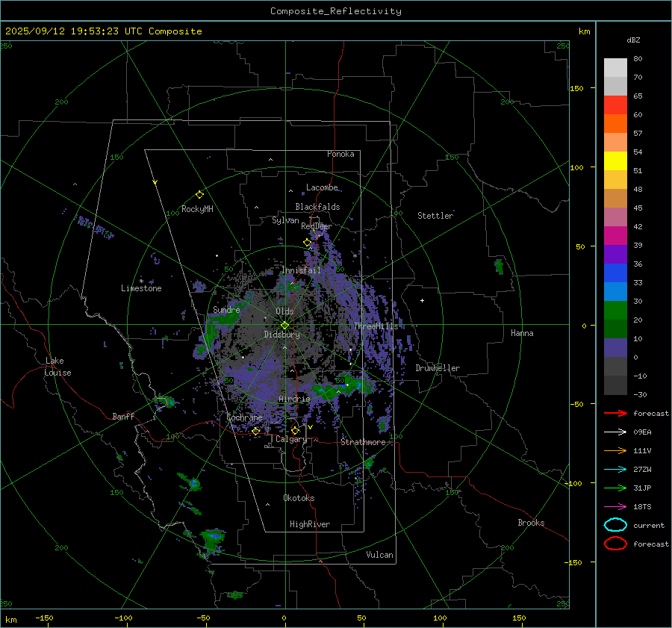672x628 pixels.
Task: Click the Ponoka city label
Action: pyautogui.click(x=340, y=154)
